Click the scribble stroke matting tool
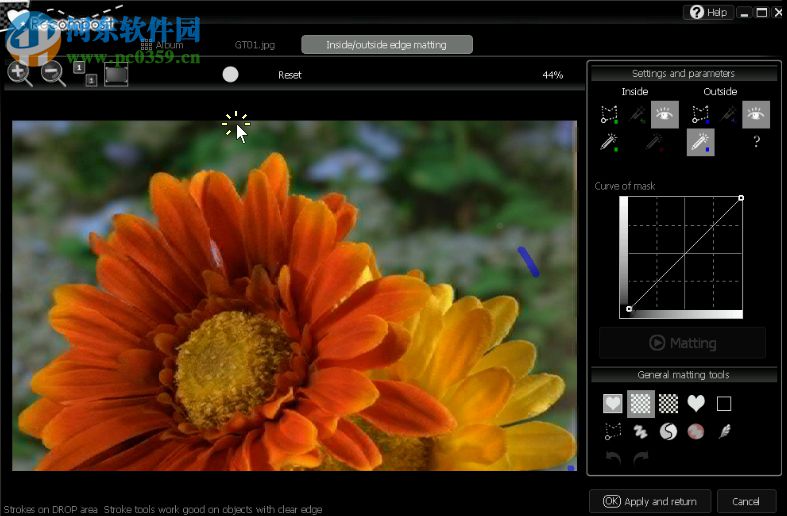Screen dimensions: 787x516 [x=640, y=431]
